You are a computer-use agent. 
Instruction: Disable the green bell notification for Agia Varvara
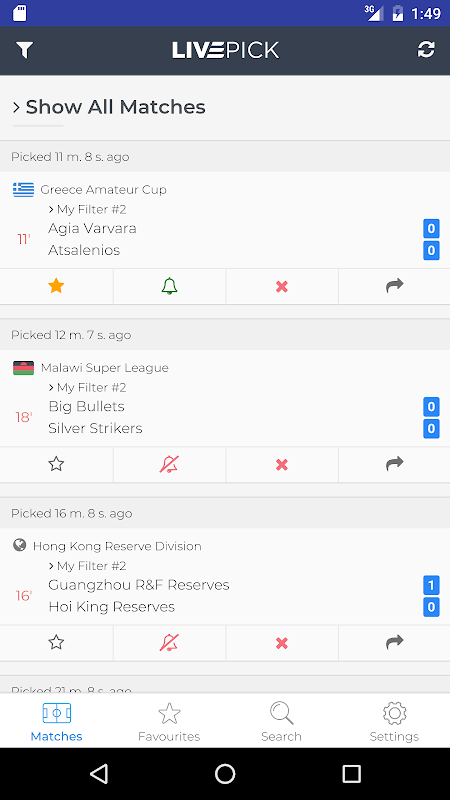point(169,286)
